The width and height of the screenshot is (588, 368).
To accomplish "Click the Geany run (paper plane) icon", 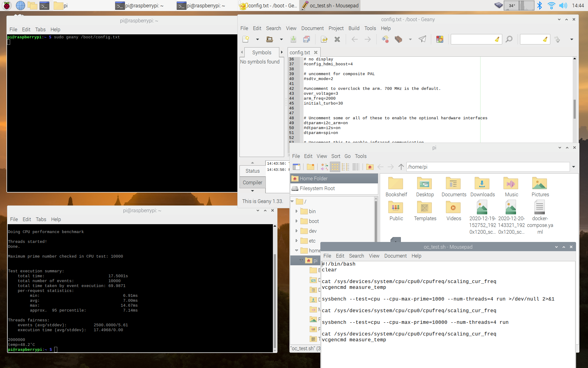I will (x=422, y=39).
